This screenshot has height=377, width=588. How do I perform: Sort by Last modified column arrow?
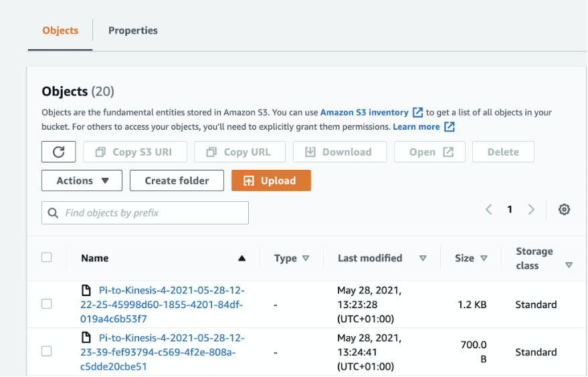[x=423, y=259]
